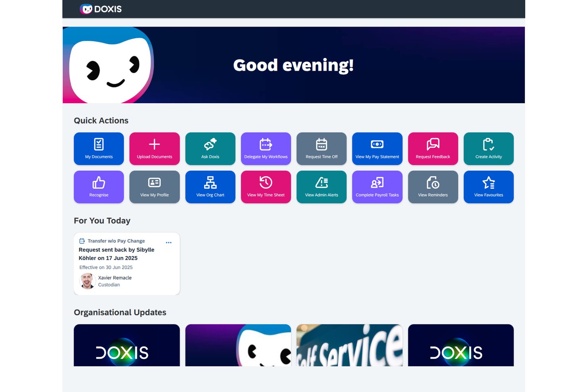This screenshot has width=588, height=392.
Task: Open the Upload Documents tile
Action: (x=155, y=149)
